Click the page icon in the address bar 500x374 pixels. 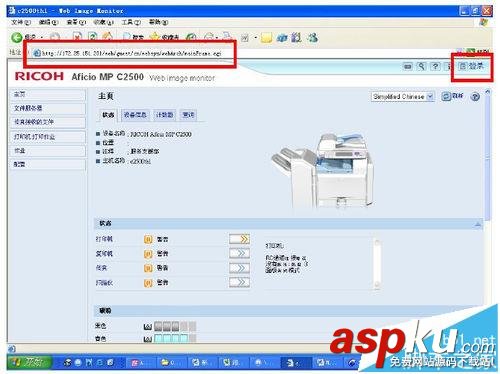(37, 53)
